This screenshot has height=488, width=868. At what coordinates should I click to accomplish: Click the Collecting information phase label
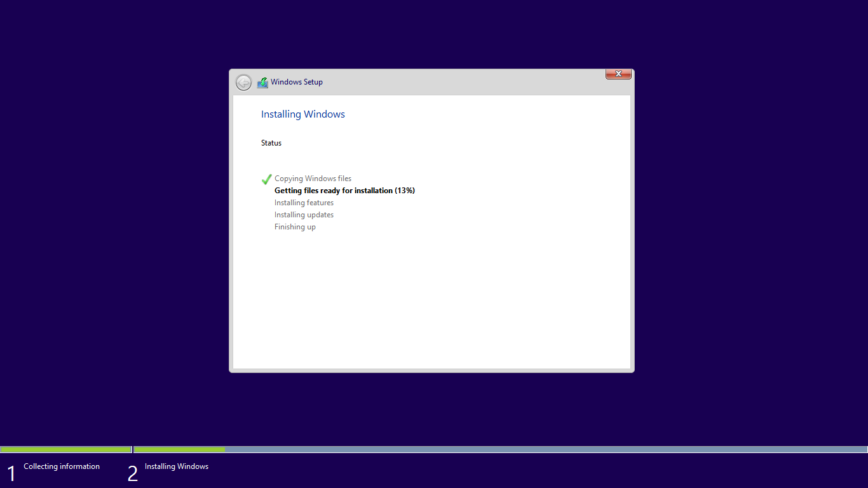[x=62, y=466]
